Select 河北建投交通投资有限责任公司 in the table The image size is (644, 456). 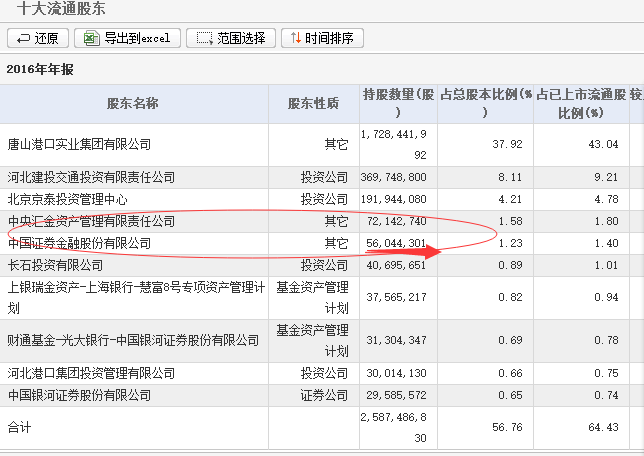pos(91,177)
